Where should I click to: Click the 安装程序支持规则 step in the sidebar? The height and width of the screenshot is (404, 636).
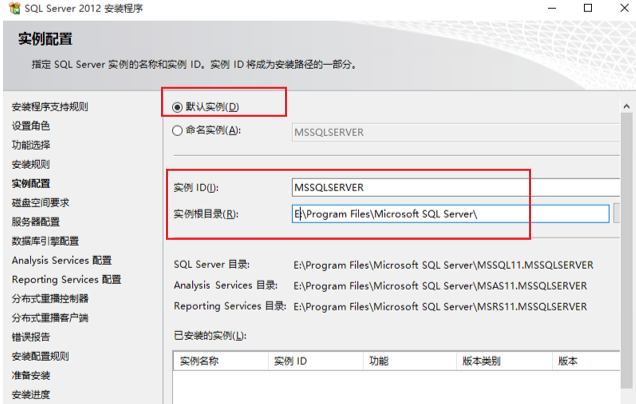[50, 107]
